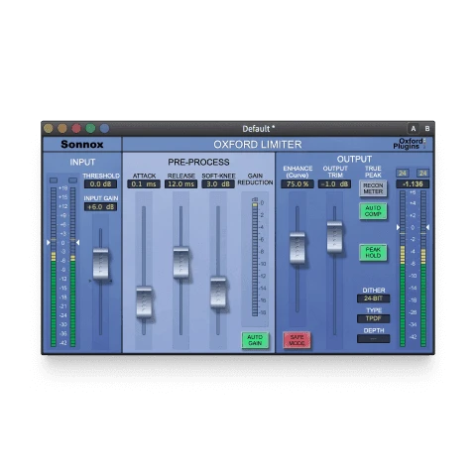Click the right output 24 bit indicator

click(x=422, y=173)
